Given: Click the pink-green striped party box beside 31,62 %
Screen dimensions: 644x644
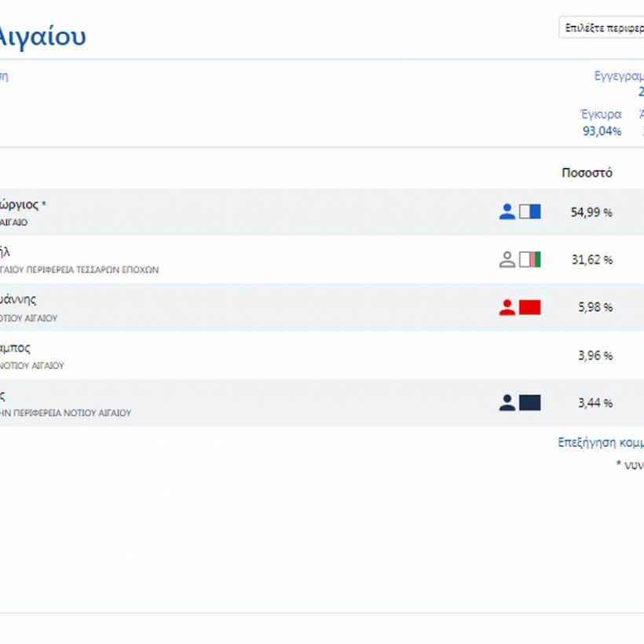Looking at the screenshot, I should point(530,259).
